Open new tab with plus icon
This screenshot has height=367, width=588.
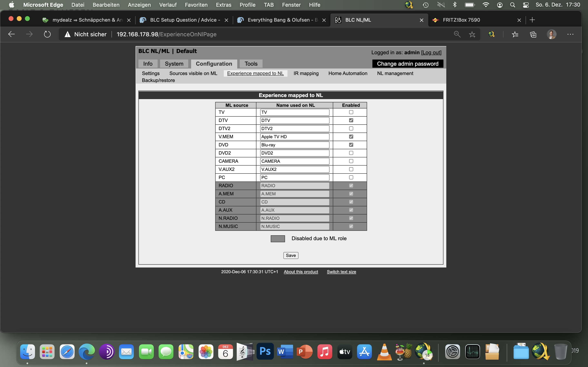pyautogui.click(x=532, y=20)
